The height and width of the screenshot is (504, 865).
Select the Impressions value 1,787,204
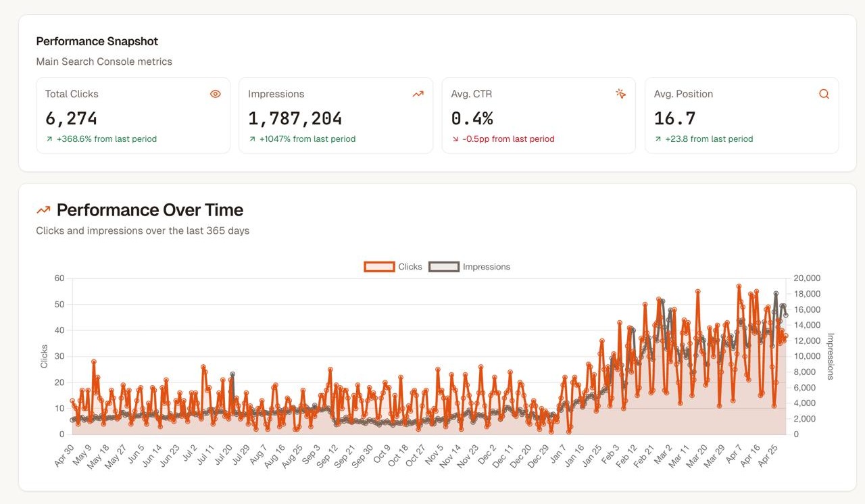click(295, 119)
